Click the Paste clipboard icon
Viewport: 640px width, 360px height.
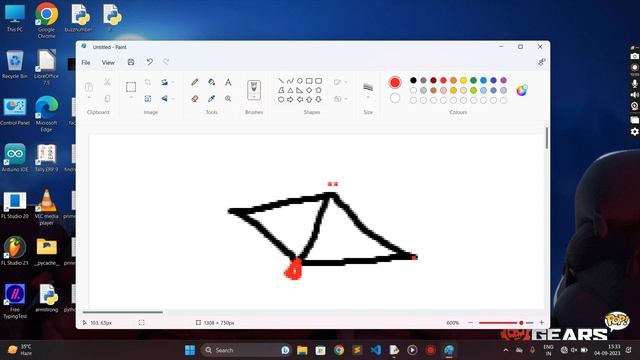pyautogui.click(x=89, y=87)
